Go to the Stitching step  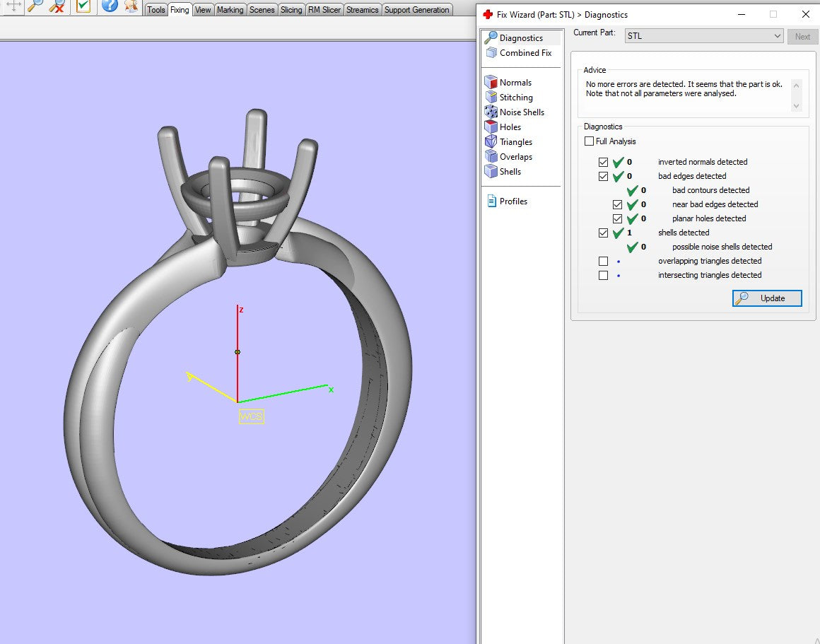point(515,98)
